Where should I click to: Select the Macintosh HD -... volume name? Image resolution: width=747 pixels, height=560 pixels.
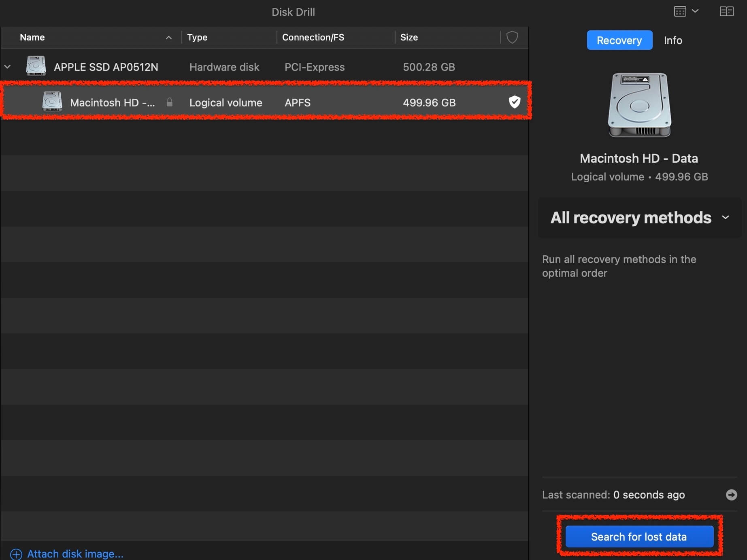coord(113,103)
